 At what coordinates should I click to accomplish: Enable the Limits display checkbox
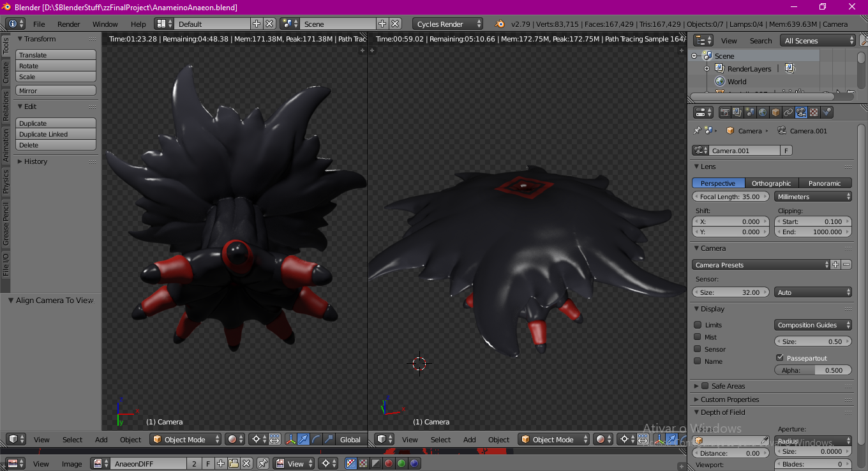click(698, 325)
